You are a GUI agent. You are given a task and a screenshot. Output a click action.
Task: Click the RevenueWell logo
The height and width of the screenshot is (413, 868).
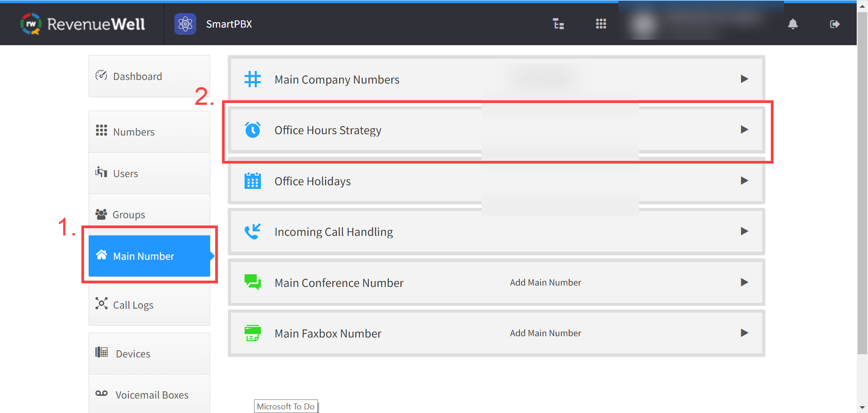pos(83,24)
